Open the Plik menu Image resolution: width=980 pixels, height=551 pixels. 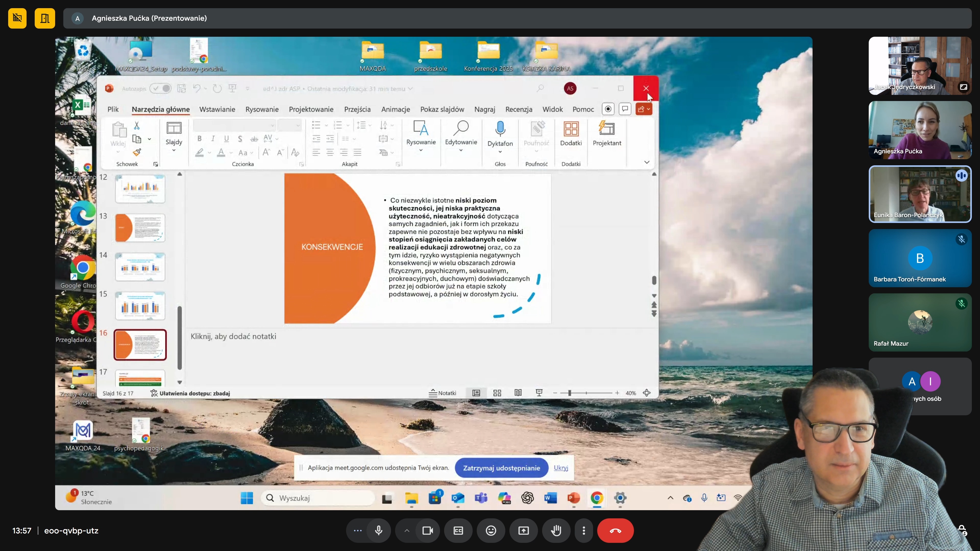[113, 109]
